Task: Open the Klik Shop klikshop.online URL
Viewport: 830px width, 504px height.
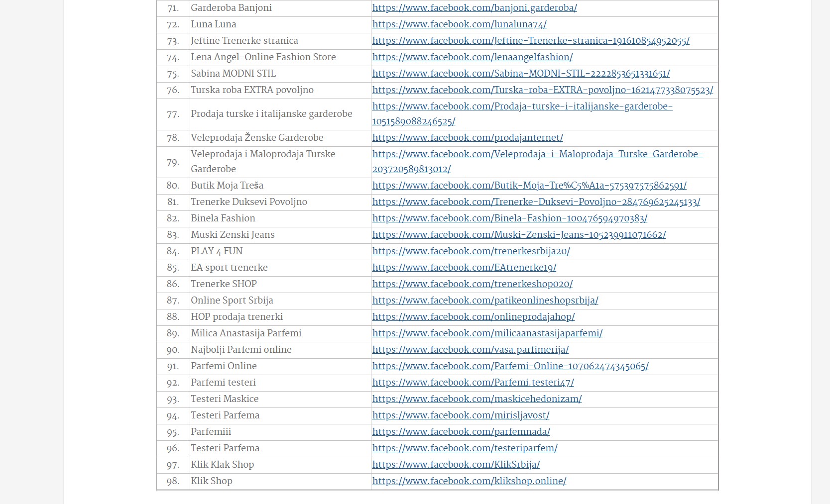Action: (469, 481)
